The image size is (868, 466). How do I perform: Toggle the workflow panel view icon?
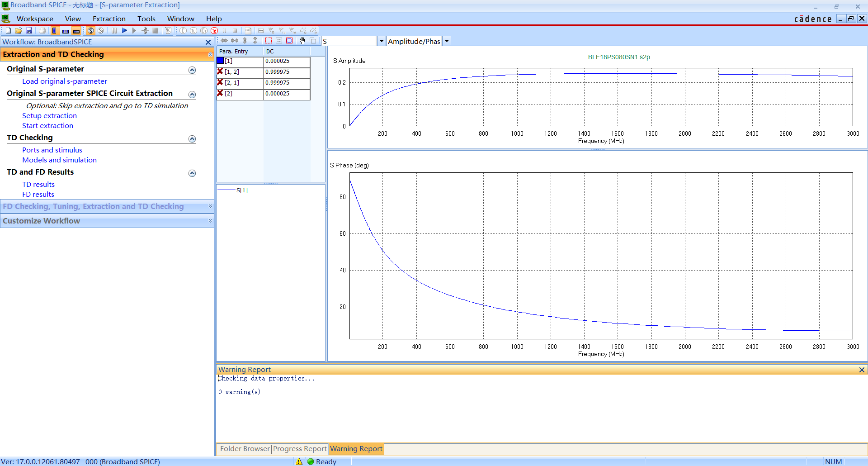tap(54, 31)
